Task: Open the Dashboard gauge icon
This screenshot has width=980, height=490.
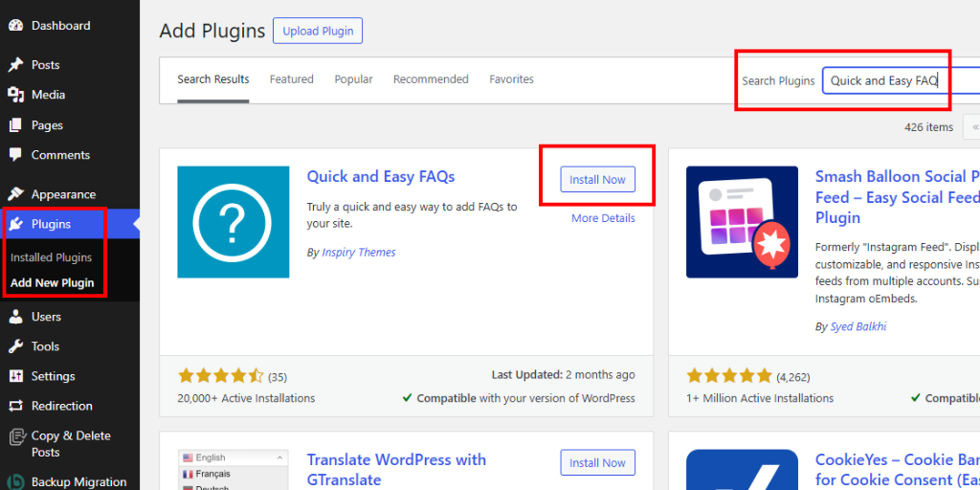Action: [15, 26]
